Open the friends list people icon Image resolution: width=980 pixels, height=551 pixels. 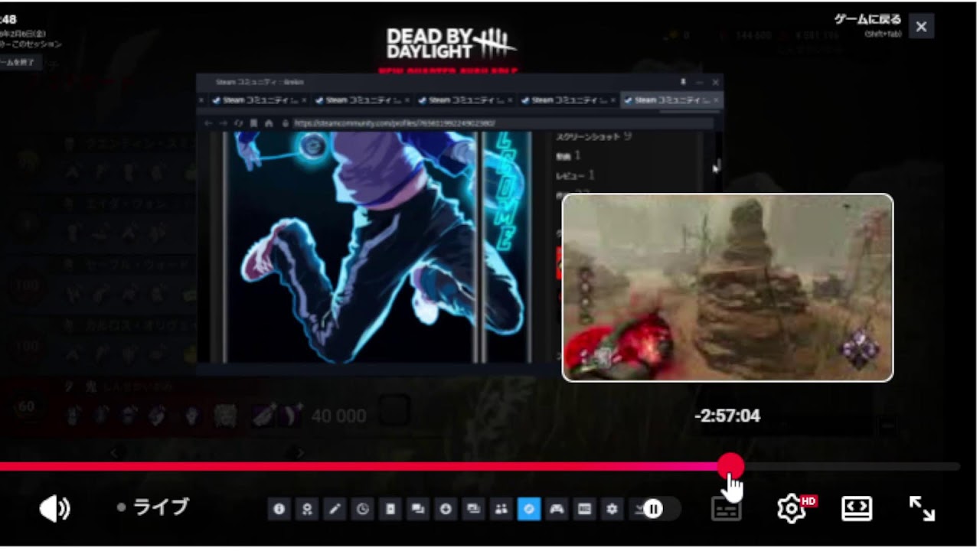click(501, 508)
